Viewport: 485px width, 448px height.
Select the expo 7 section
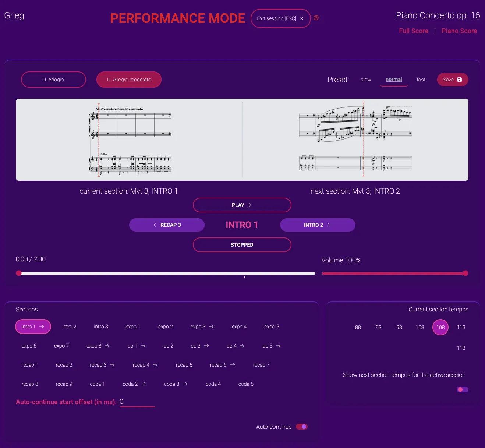point(61,346)
